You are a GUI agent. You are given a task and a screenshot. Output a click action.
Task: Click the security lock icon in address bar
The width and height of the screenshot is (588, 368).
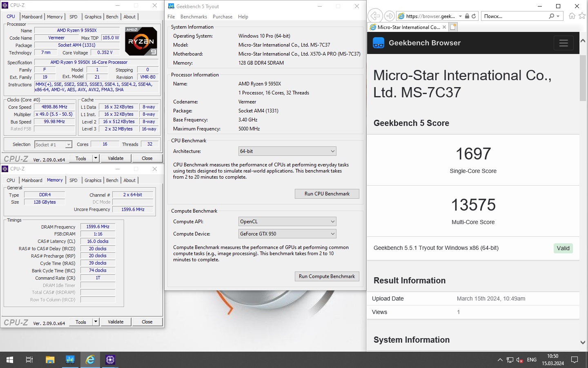pyautogui.click(x=467, y=16)
